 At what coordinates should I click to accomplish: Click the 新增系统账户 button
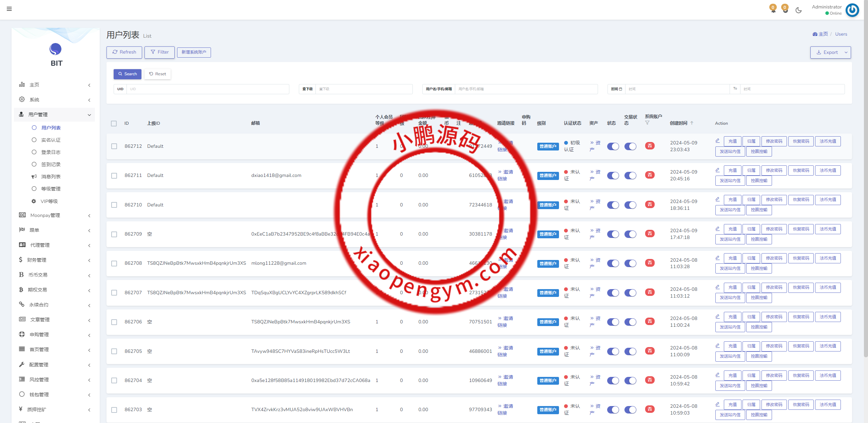pos(194,52)
